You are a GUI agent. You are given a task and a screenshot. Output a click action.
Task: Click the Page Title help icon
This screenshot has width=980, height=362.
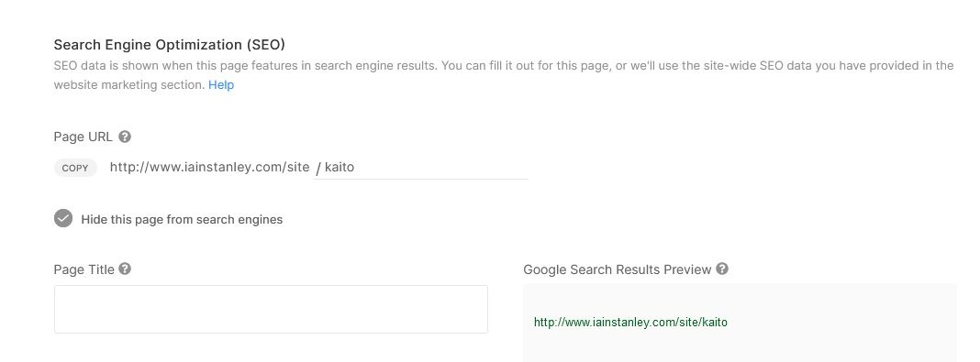[x=125, y=269]
